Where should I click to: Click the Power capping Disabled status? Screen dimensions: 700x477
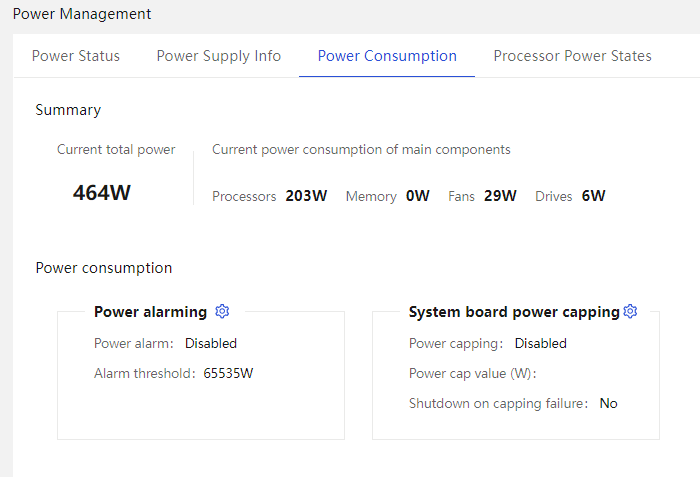pyautogui.click(x=541, y=343)
